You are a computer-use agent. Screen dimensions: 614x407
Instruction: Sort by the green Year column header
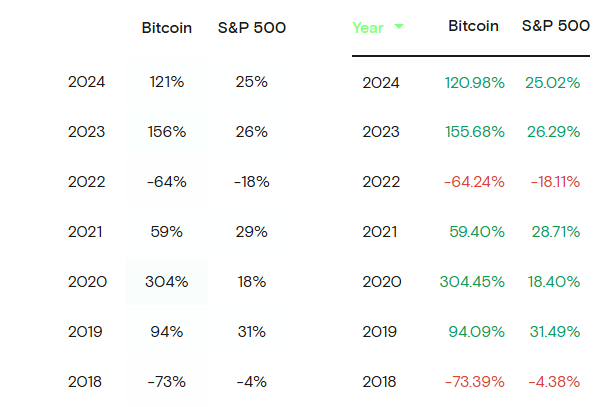[368, 28]
